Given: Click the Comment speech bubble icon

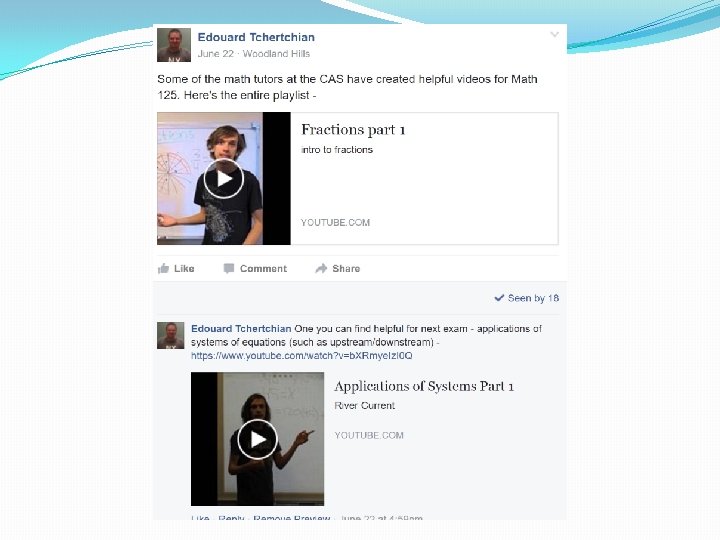Looking at the screenshot, I should (229, 269).
